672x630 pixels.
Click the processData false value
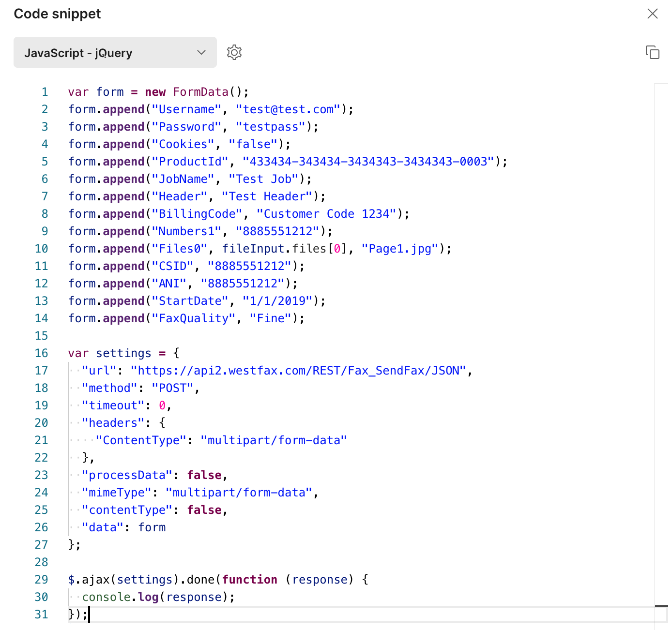(204, 475)
